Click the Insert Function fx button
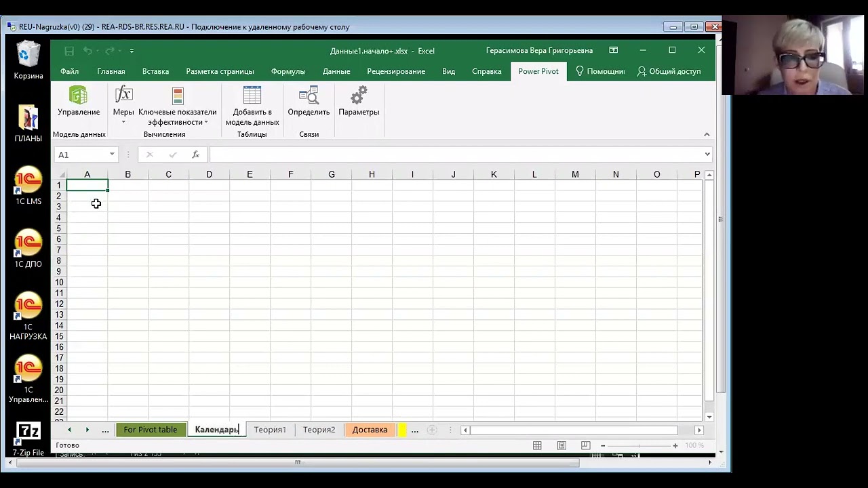Viewport: 868px width, 488px height. point(195,155)
